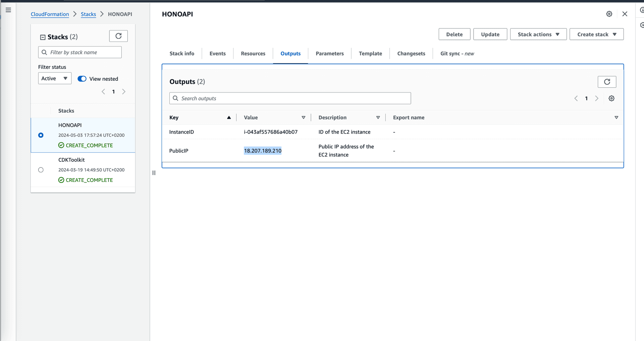The width and height of the screenshot is (644, 341).
Task: Click the PublicIP key cell
Action: pos(179,151)
